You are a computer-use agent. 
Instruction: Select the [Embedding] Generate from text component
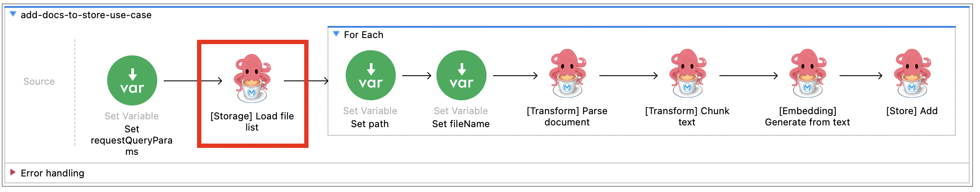pyautogui.click(x=808, y=73)
